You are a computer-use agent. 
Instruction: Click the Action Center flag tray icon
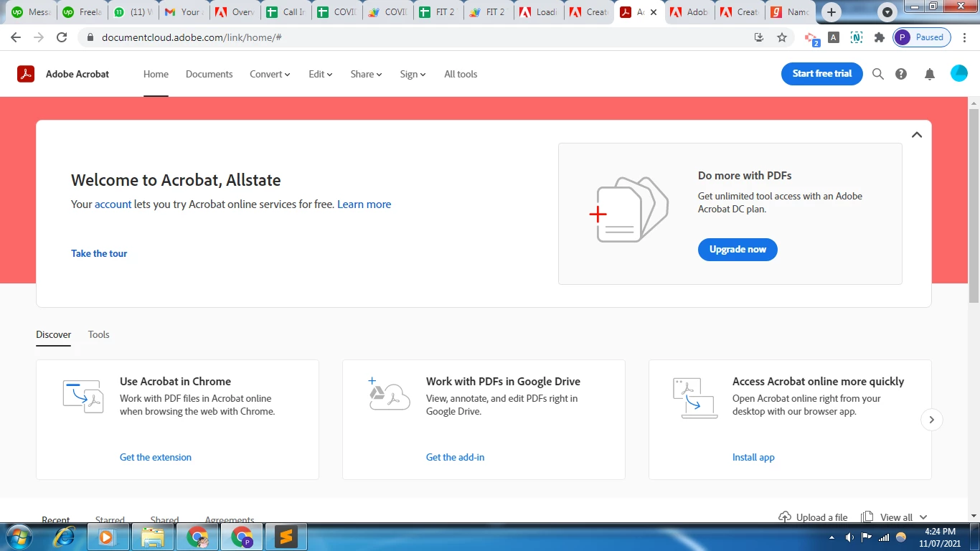coord(867,537)
